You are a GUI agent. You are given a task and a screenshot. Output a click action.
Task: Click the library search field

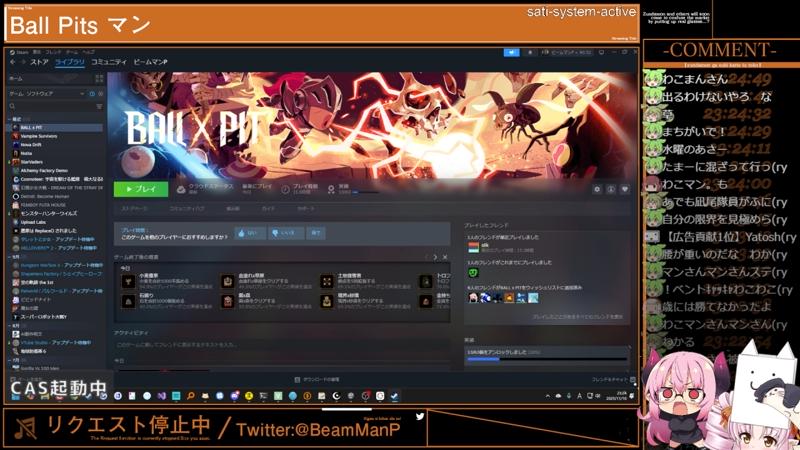click(x=51, y=106)
